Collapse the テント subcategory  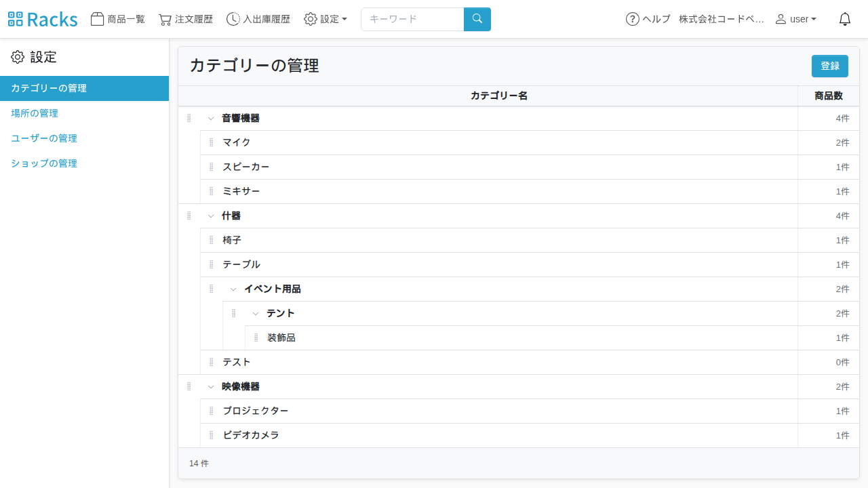pos(256,314)
